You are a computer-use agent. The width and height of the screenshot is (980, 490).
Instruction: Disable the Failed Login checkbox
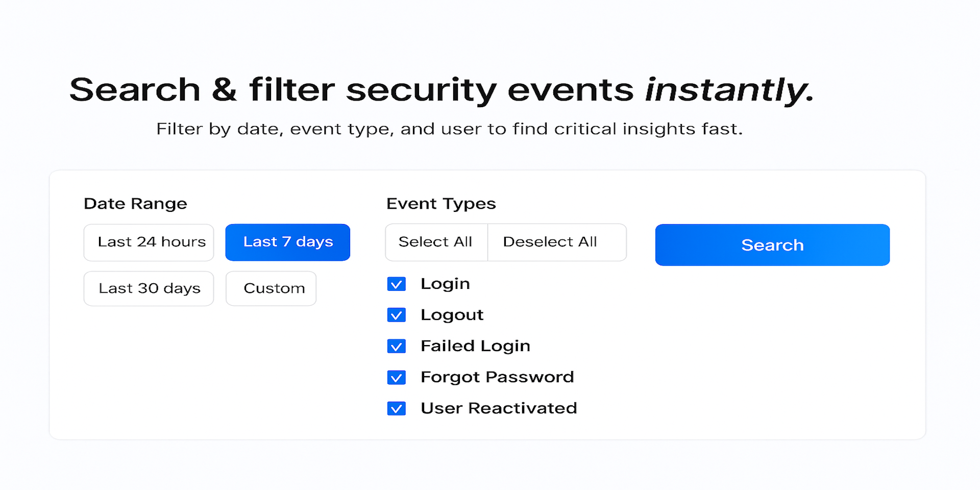(396, 347)
